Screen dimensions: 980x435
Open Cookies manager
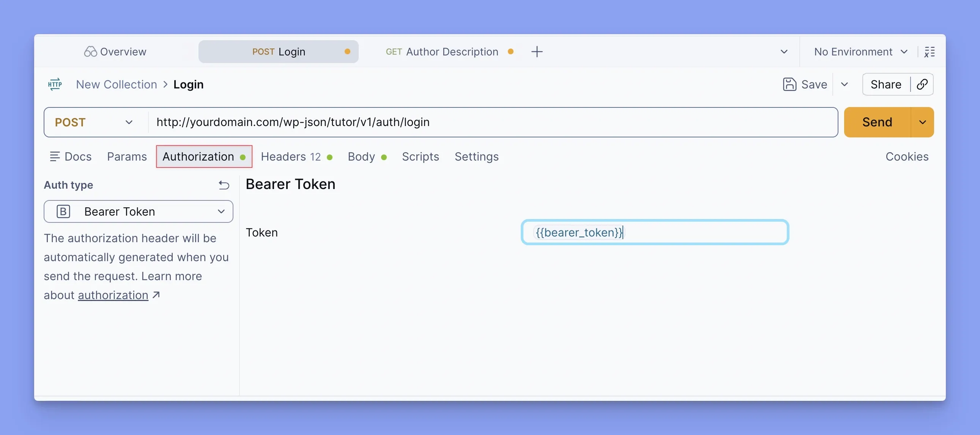(907, 156)
